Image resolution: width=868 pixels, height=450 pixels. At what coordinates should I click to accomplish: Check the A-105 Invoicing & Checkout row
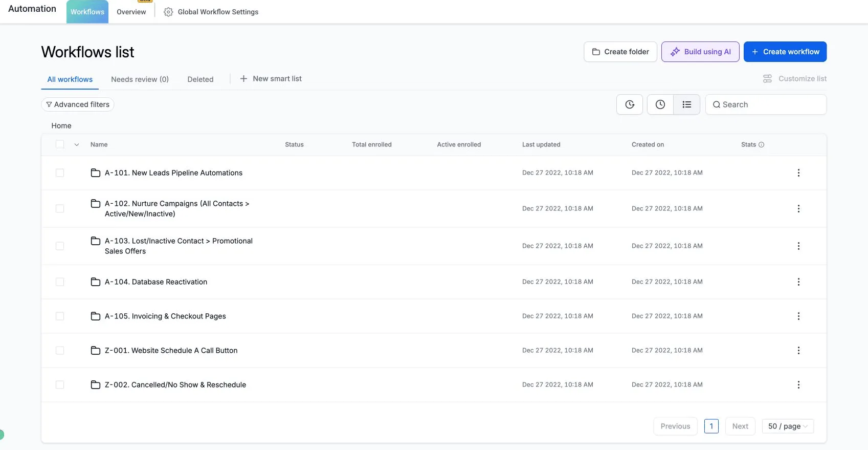tap(60, 316)
